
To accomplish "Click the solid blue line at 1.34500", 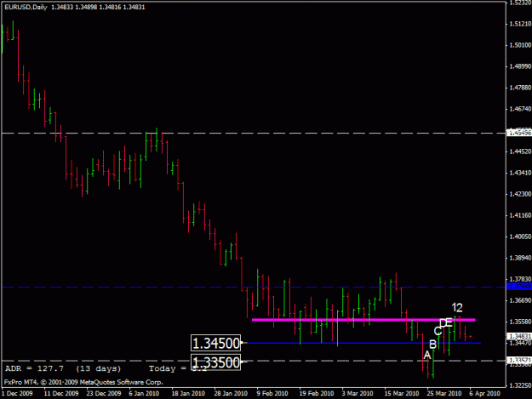I will 363,343.
